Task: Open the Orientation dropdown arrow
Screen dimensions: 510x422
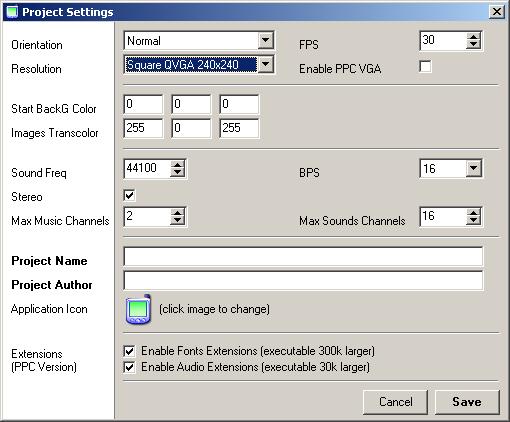Action: coord(266,40)
